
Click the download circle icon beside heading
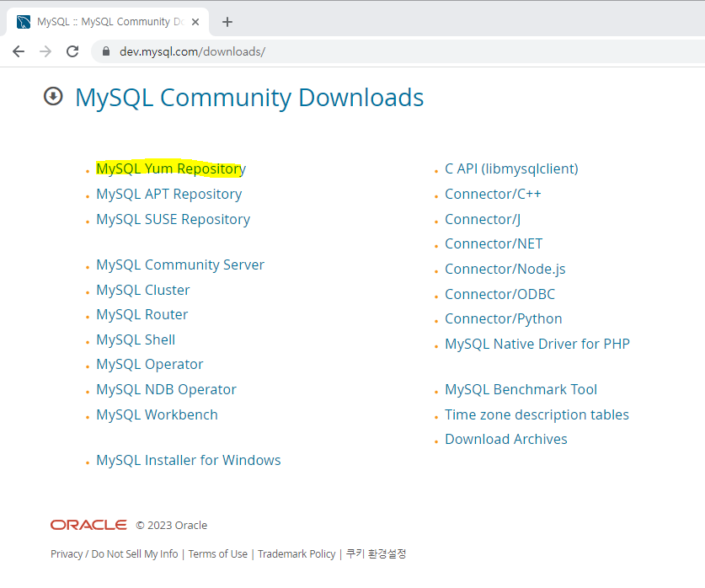click(53, 96)
